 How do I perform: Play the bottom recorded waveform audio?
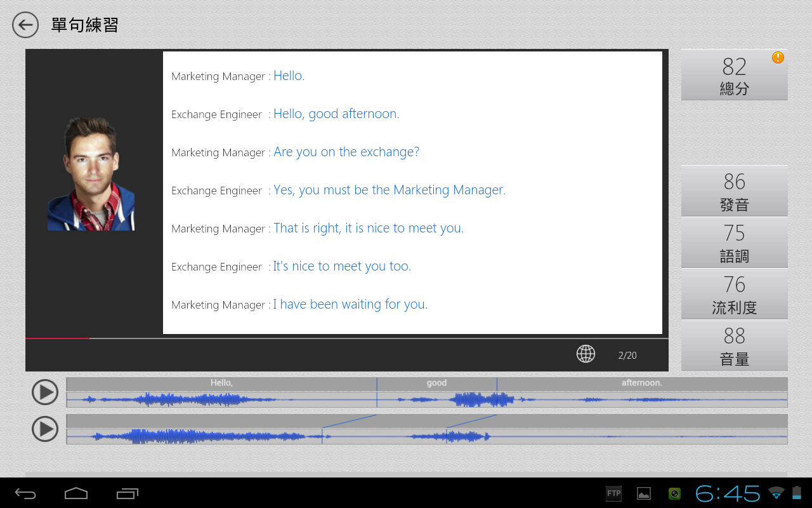pyautogui.click(x=45, y=429)
